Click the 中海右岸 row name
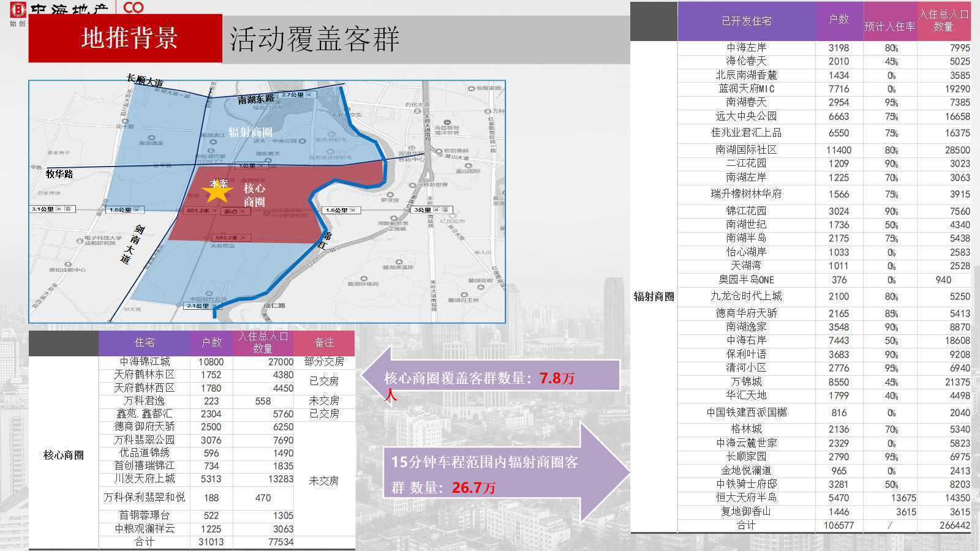Viewport: 980px width, 551px height. click(x=746, y=340)
